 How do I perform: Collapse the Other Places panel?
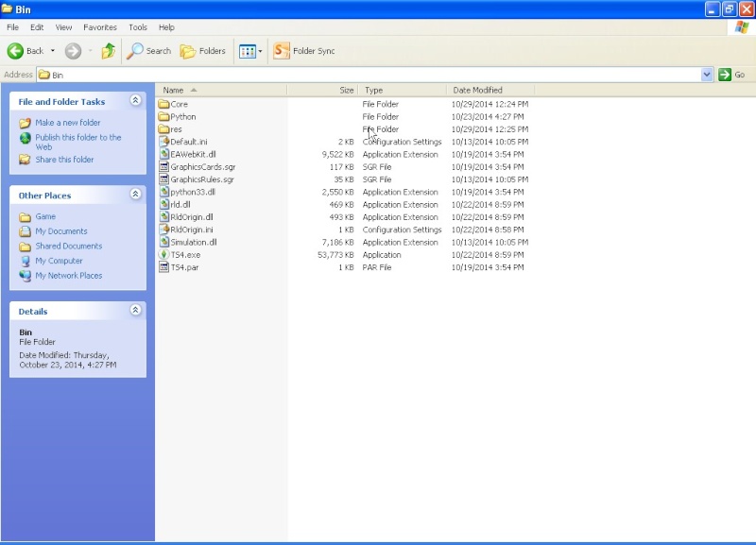click(135, 195)
